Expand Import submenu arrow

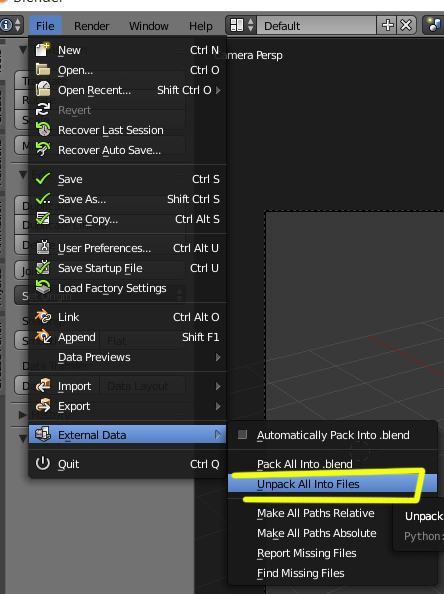click(218, 386)
